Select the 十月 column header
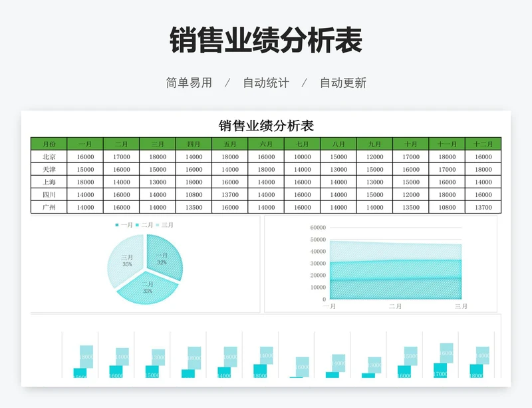Viewport: 532px width, 408px height. click(411, 144)
